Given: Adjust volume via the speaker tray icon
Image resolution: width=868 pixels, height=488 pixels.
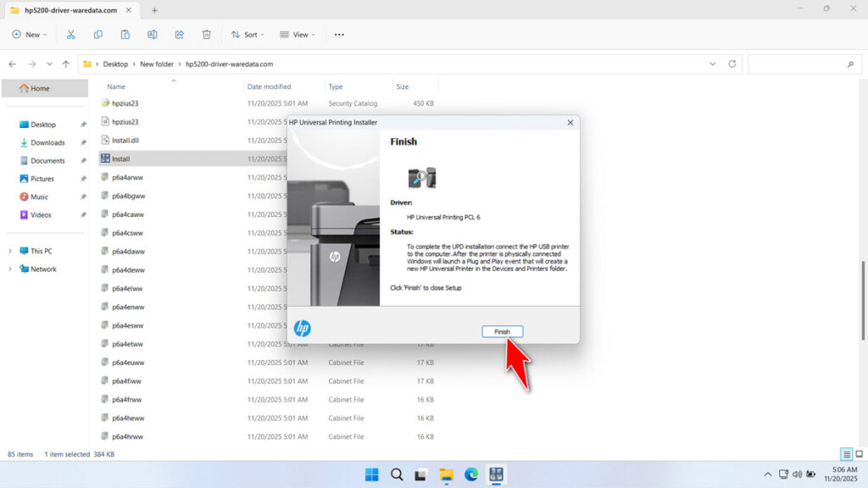Looking at the screenshot, I should point(798,474).
